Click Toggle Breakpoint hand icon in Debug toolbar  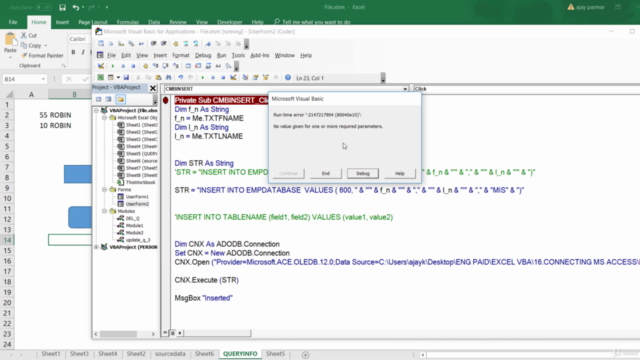[x=145, y=66]
